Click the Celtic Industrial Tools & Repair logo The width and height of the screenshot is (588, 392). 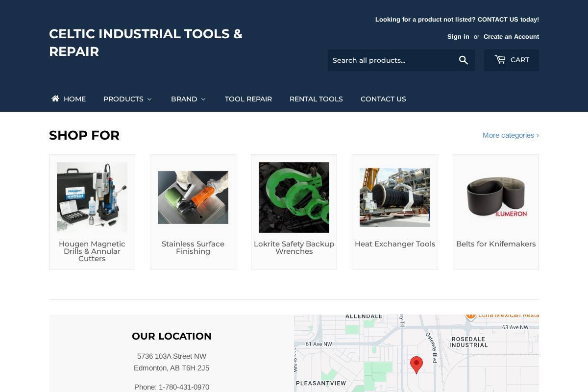click(146, 43)
